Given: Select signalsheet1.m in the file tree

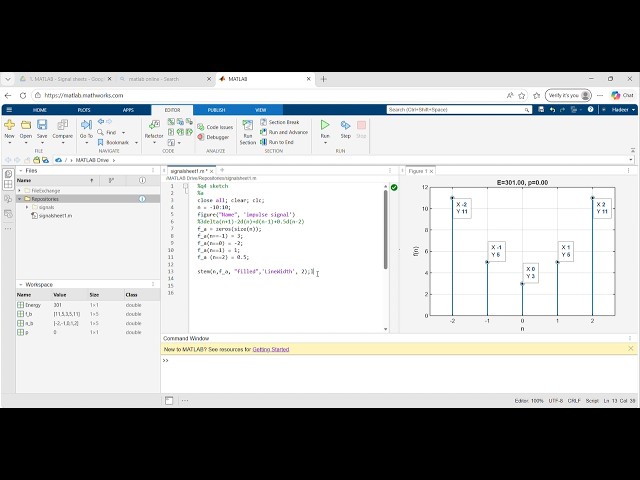Looking at the screenshot, I should pyautogui.click(x=56, y=216).
